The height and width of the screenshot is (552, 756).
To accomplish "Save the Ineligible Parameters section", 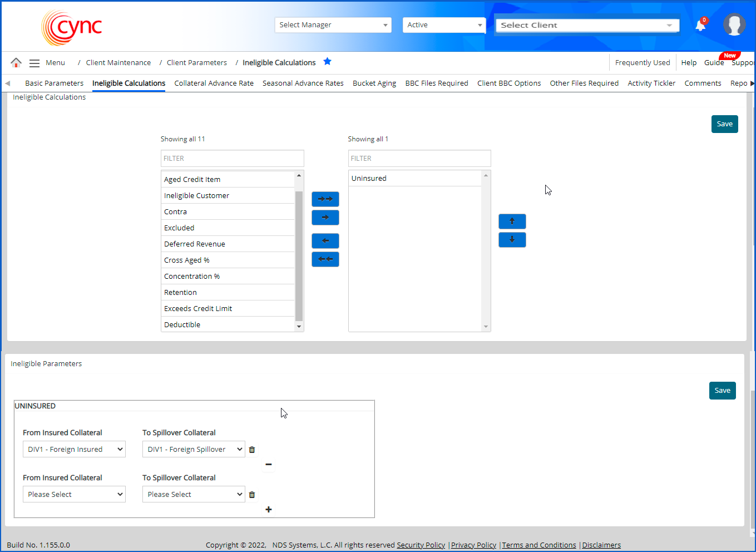I will [x=722, y=391].
